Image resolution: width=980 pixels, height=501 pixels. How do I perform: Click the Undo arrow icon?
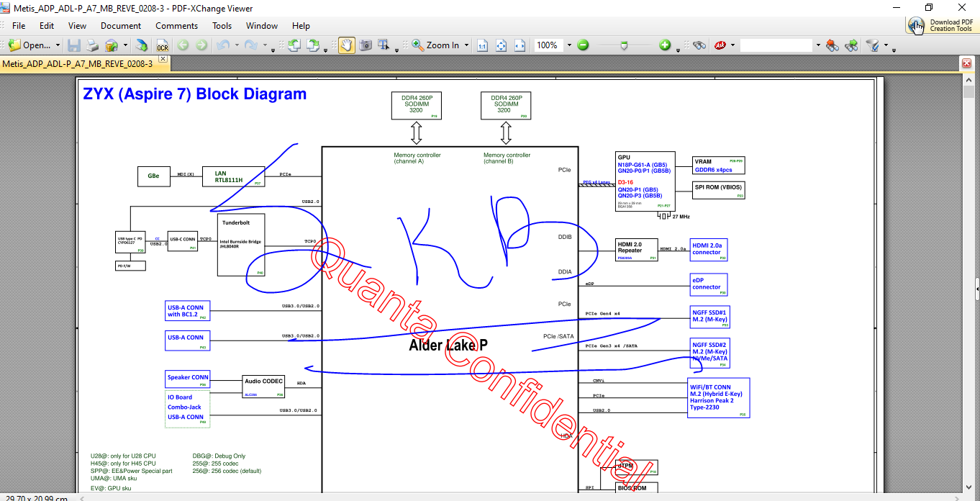[222, 45]
